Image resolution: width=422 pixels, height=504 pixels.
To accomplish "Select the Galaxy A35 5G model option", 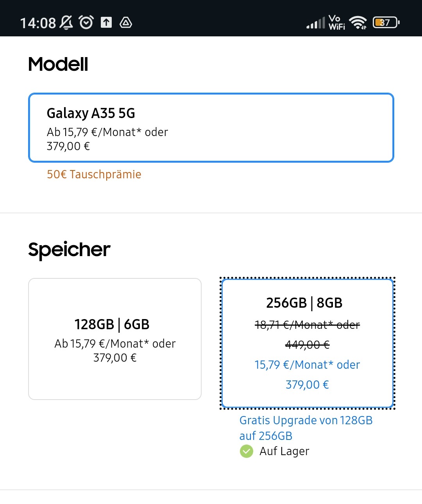I will [x=211, y=127].
